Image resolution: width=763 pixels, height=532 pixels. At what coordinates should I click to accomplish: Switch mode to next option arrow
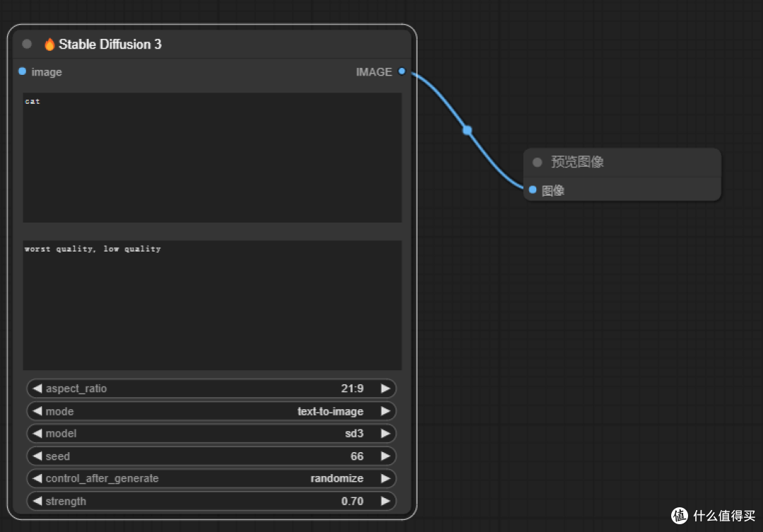386,411
